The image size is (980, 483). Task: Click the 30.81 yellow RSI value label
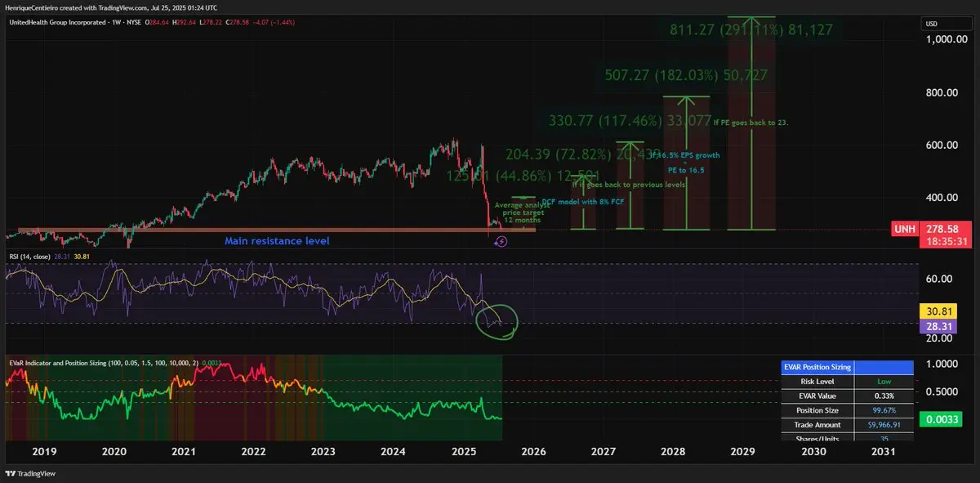(937, 311)
